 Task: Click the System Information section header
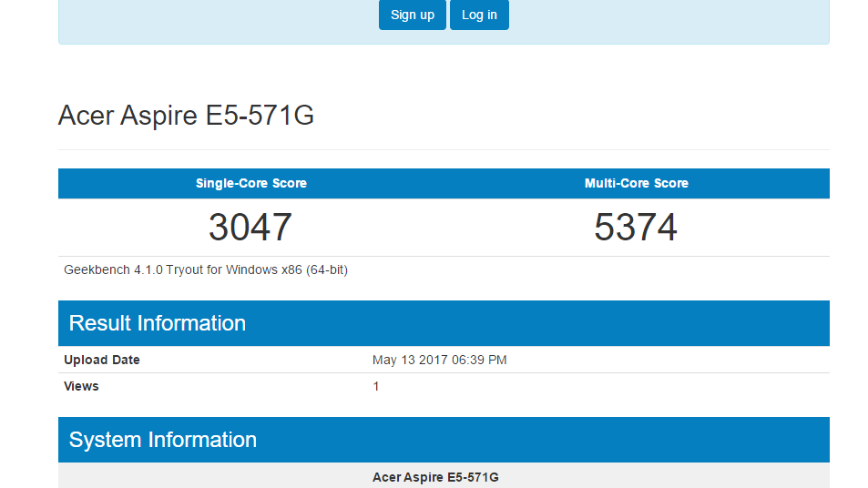[444, 440]
